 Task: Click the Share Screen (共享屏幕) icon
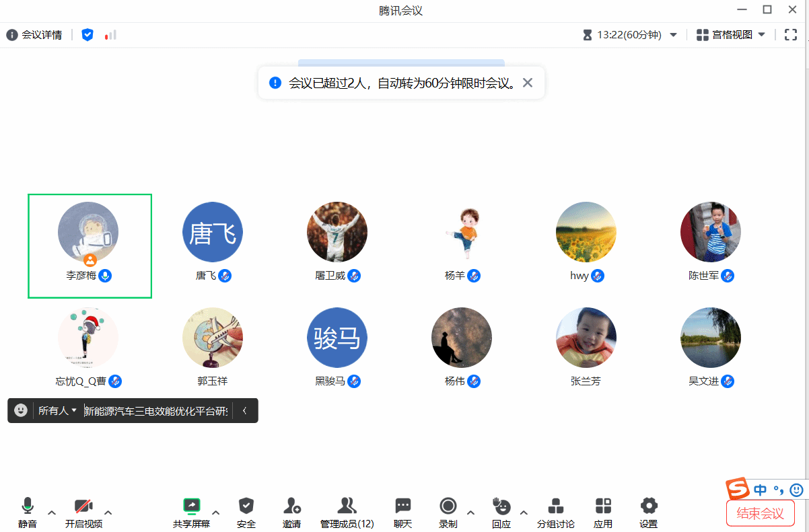pyautogui.click(x=192, y=506)
